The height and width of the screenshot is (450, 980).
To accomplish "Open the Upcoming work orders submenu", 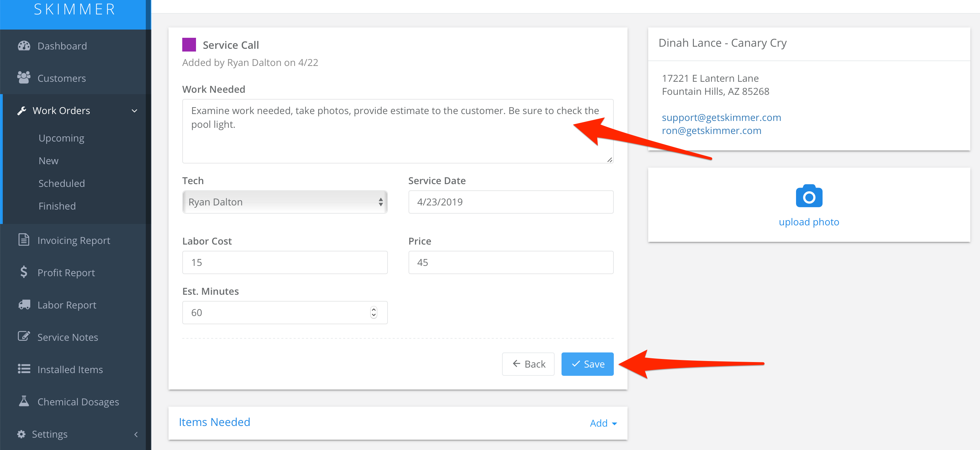I will (61, 138).
